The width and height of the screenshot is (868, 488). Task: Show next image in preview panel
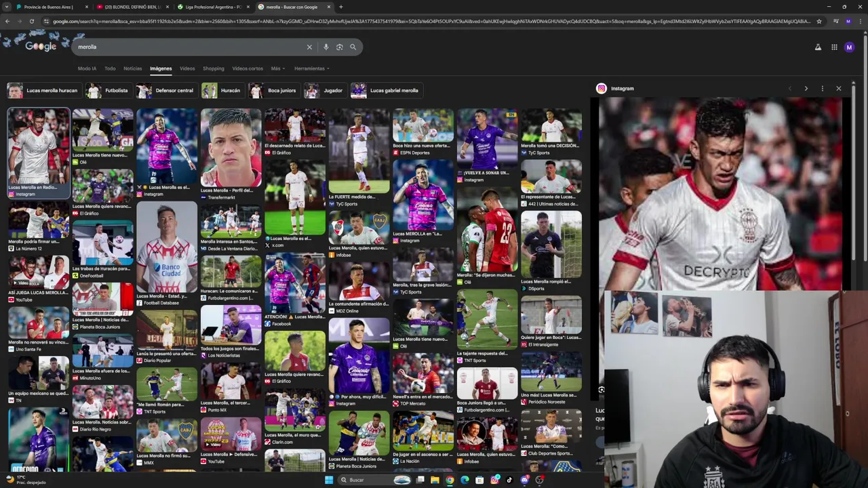pyautogui.click(x=806, y=88)
